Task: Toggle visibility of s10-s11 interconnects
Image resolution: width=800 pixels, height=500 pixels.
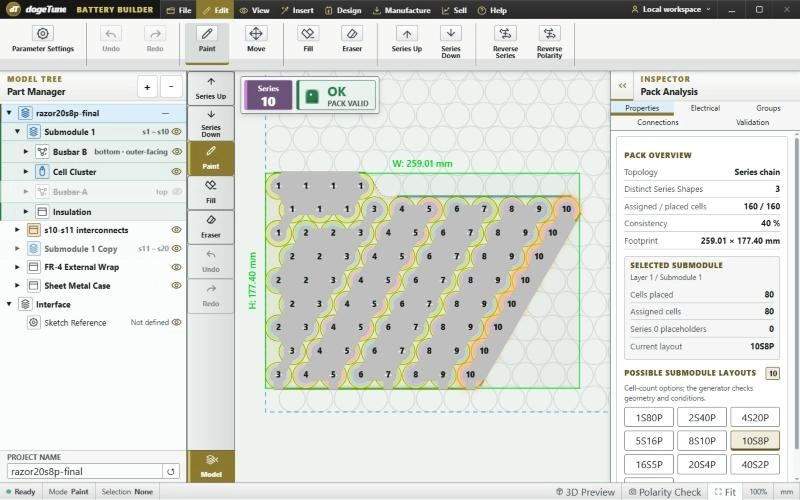Action: click(x=177, y=230)
